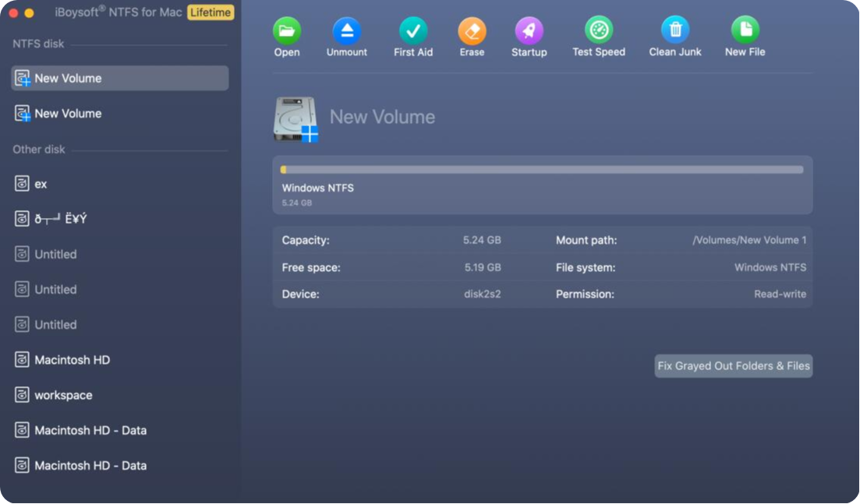This screenshot has width=860, height=504.
Task: Click the File system value Windows NTFS
Action: click(770, 267)
